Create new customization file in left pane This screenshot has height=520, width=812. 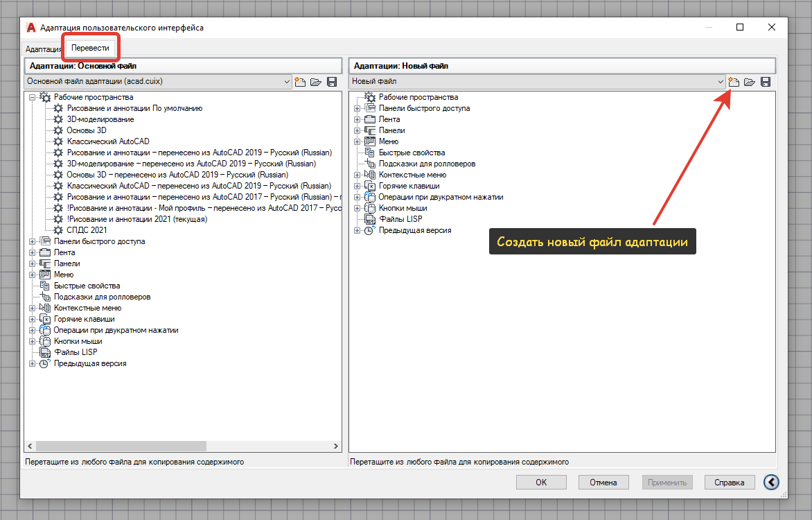300,82
